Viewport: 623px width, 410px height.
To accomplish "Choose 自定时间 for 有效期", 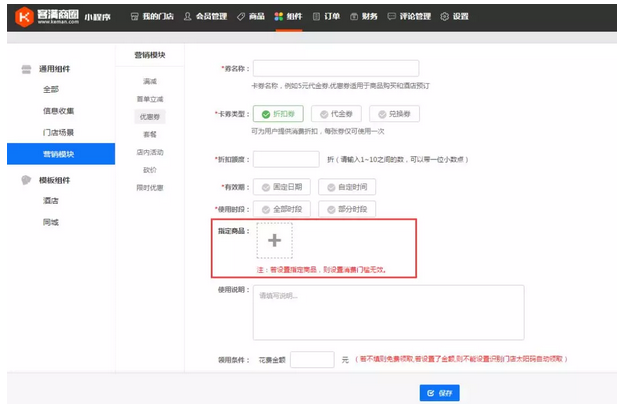I will [x=347, y=187].
